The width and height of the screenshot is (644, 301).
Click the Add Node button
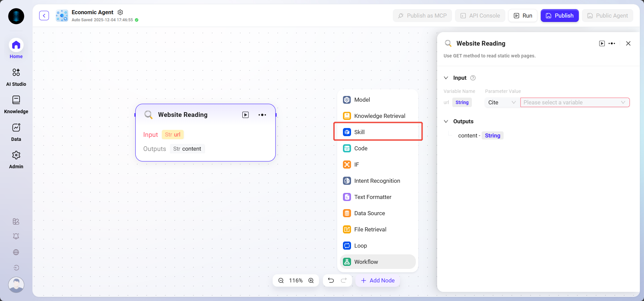(x=378, y=280)
